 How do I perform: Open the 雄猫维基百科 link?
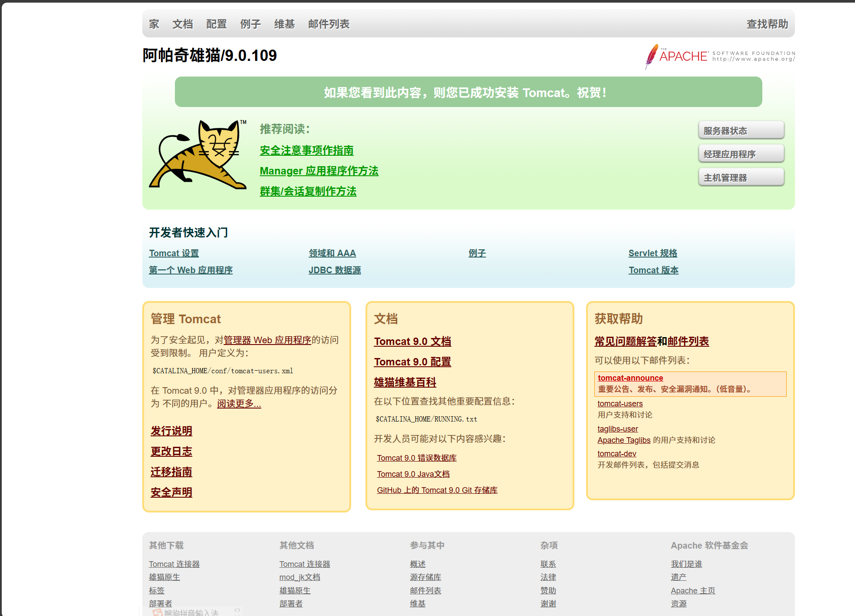pyautogui.click(x=405, y=382)
